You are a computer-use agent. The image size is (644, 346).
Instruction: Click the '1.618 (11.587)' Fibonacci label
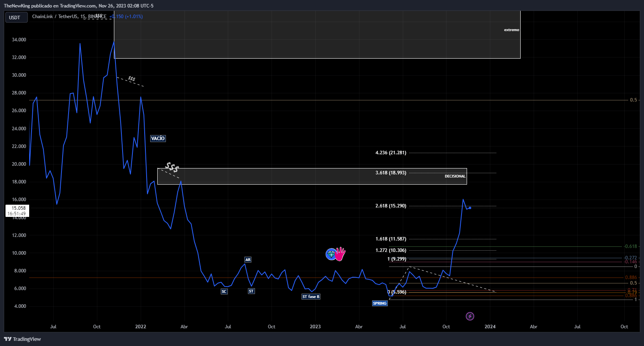(x=391, y=239)
